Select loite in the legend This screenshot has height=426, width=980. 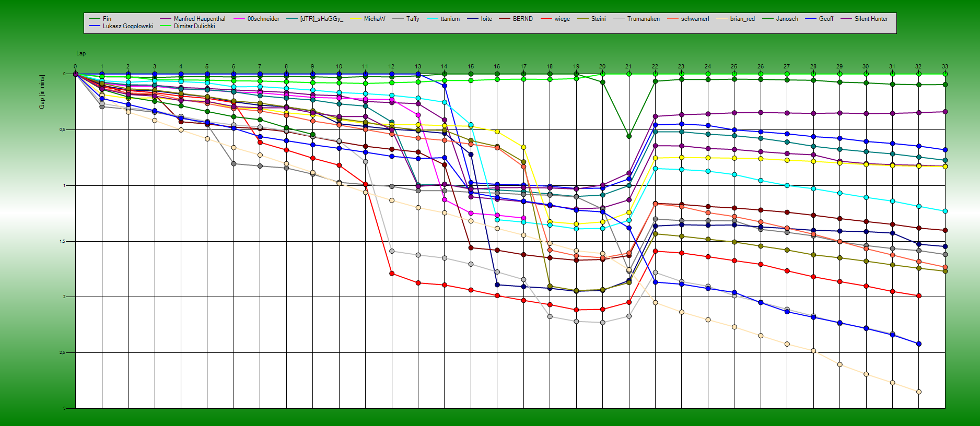tap(486, 19)
